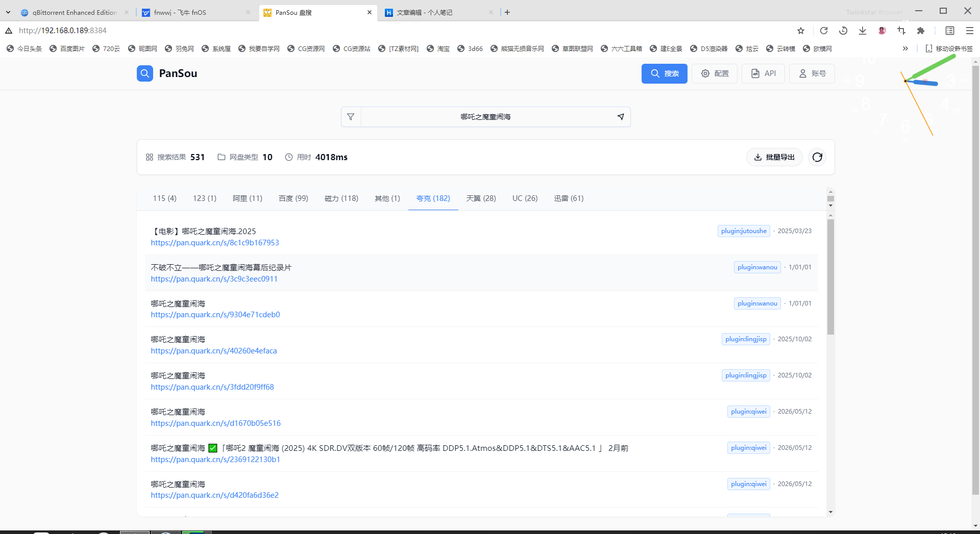The image size is (980, 534).
Task: Open the 今日头条 bookmark
Action: click(x=24, y=48)
